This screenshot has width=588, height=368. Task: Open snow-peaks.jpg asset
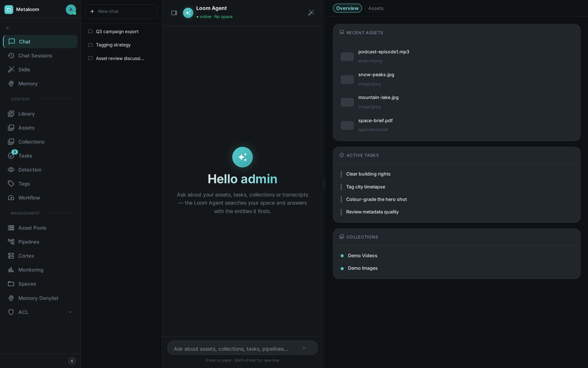click(457, 79)
